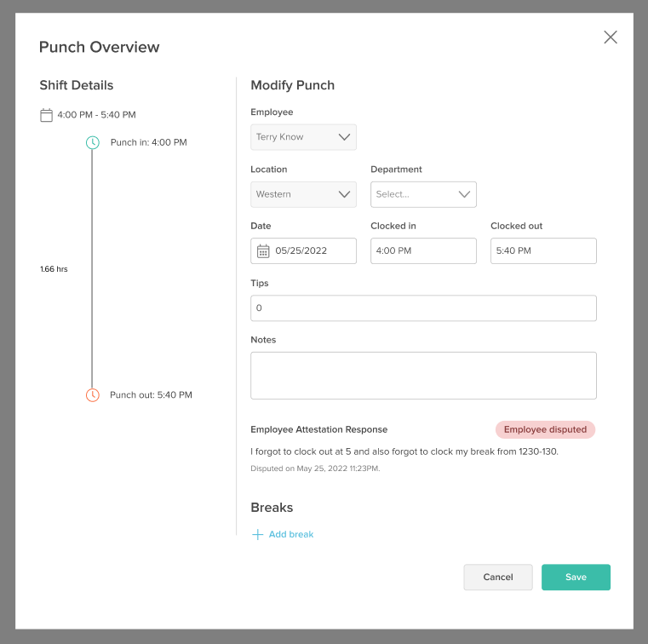
Task: Click the calendar icon in Date field
Action: pyautogui.click(x=263, y=251)
